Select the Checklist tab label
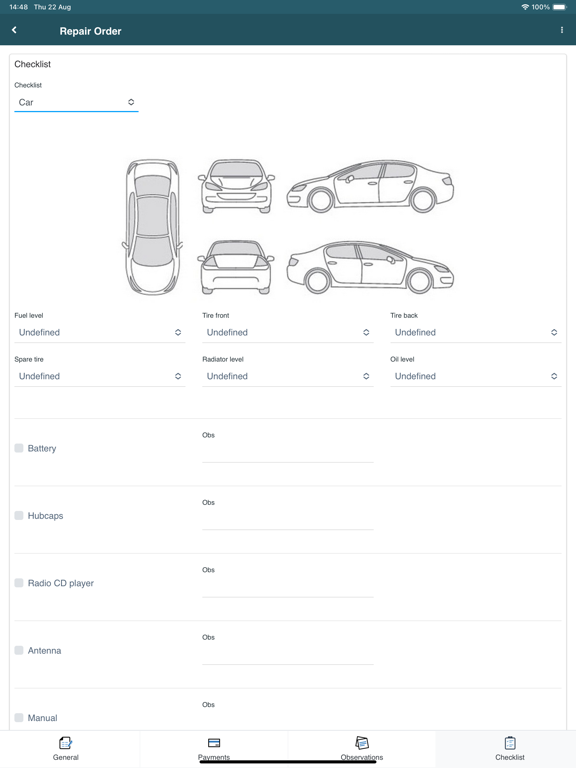The height and width of the screenshot is (768, 576). [510, 757]
